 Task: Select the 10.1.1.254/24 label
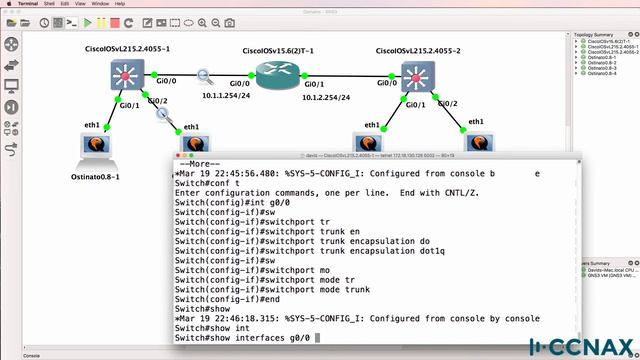tap(226, 96)
